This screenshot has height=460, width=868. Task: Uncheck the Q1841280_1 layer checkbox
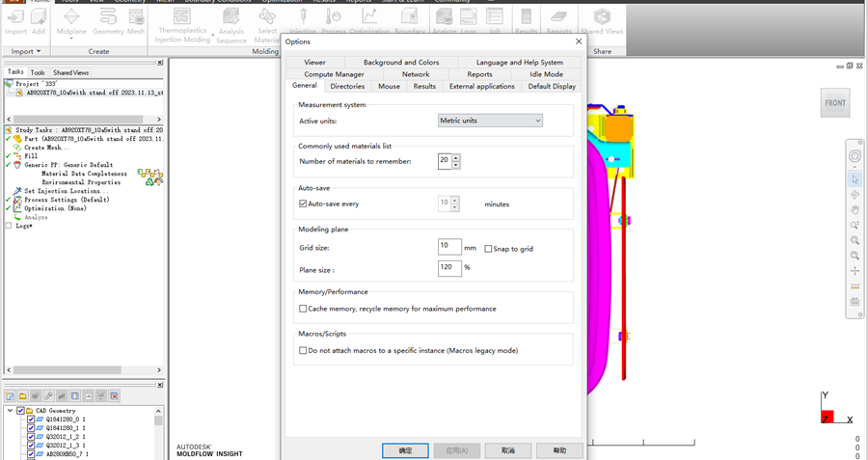(31, 428)
